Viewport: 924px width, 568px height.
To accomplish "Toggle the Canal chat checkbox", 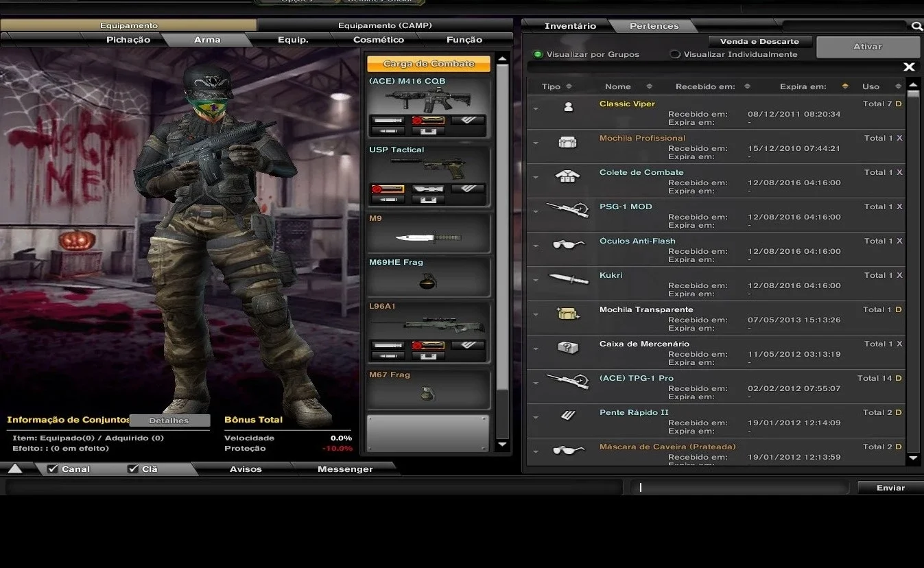I will coord(53,469).
